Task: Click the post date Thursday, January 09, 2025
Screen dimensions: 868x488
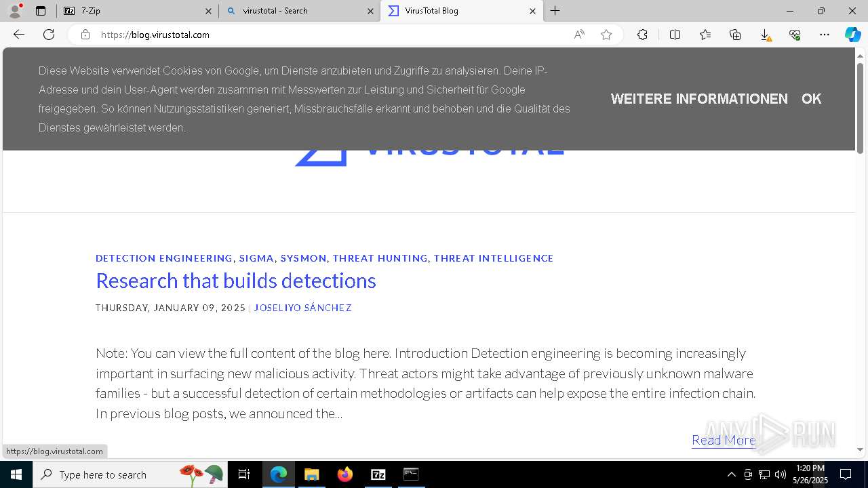Action: (x=171, y=308)
